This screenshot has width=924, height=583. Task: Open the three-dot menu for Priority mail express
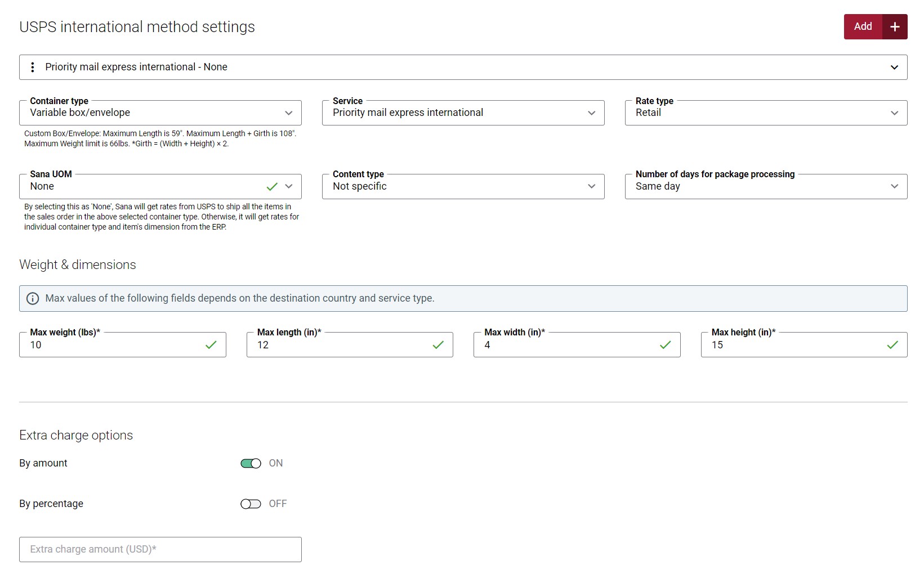click(33, 67)
